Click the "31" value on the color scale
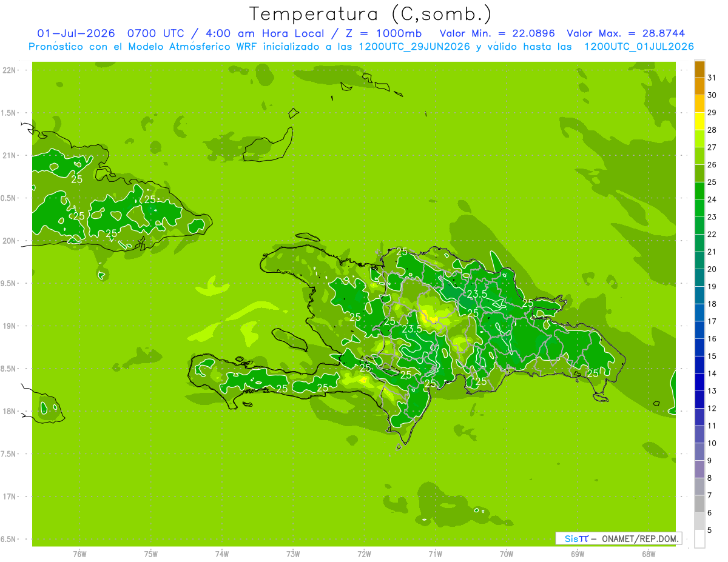 point(712,78)
